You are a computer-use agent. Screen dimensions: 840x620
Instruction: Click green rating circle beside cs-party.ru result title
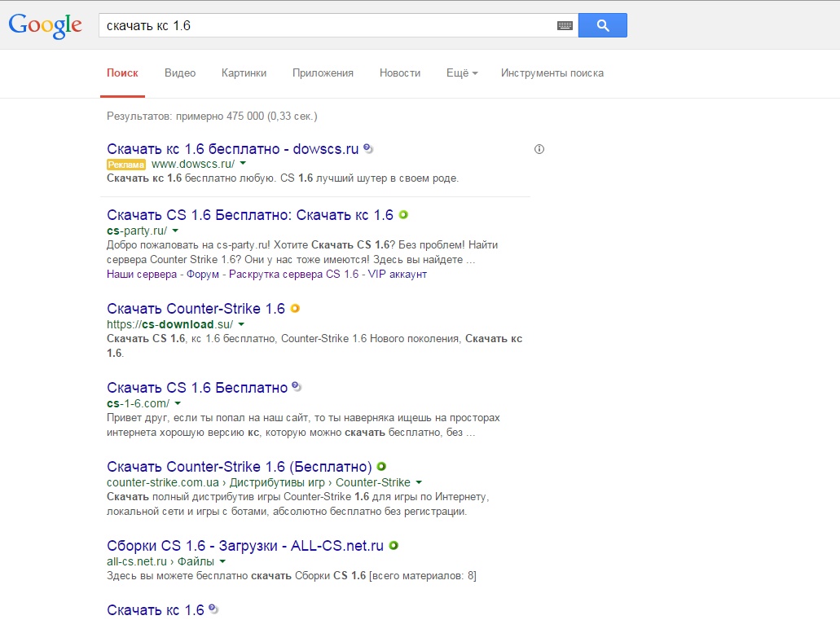[403, 215]
